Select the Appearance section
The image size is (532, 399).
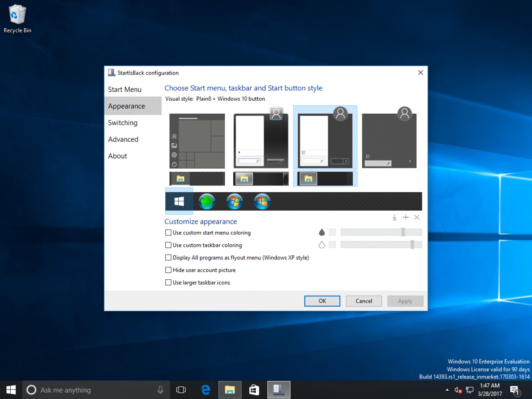(x=133, y=106)
